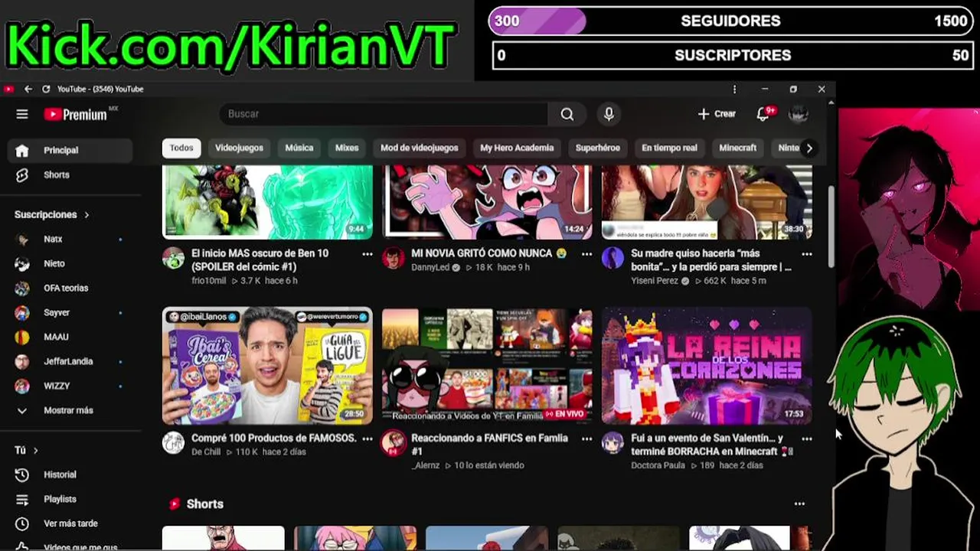Click the page vertical scrollbar

coord(831,226)
